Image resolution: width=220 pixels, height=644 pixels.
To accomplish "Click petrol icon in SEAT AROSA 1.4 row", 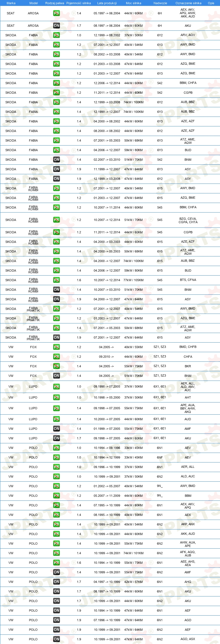I will [57, 13].
